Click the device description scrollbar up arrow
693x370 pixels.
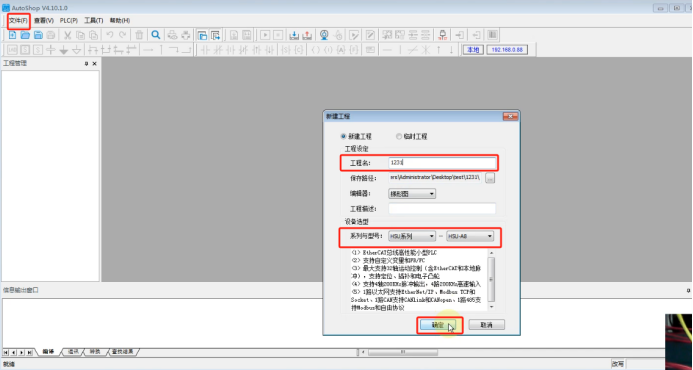[491, 253]
